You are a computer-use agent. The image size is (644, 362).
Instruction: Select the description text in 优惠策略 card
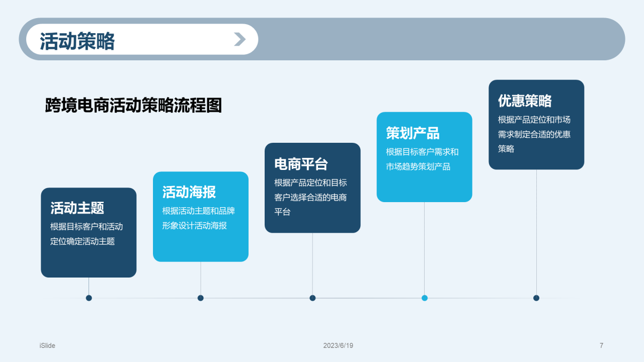(534, 134)
